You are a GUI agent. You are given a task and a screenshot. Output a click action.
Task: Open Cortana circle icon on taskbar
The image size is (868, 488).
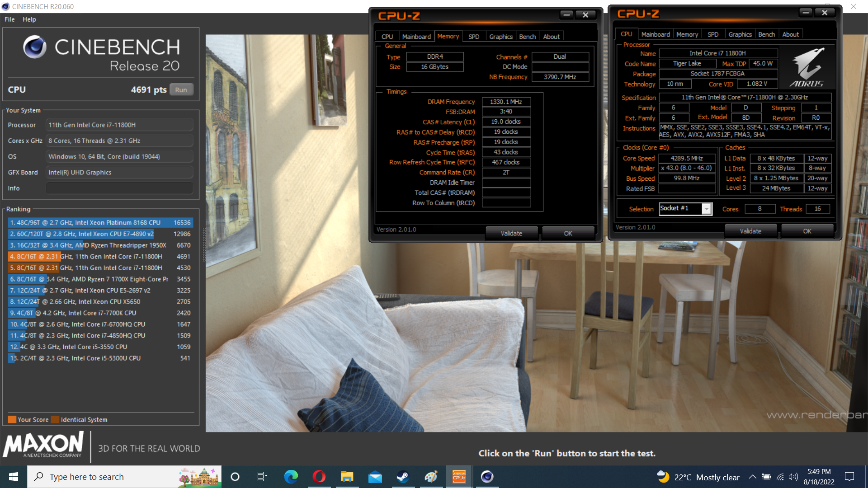tap(235, 477)
